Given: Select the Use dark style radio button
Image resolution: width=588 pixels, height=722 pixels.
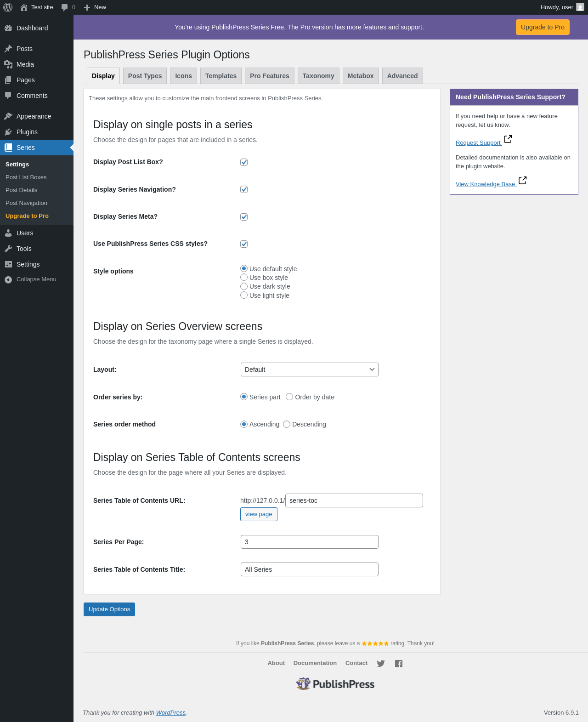Looking at the screenshot, I should (x=244, y=286).
